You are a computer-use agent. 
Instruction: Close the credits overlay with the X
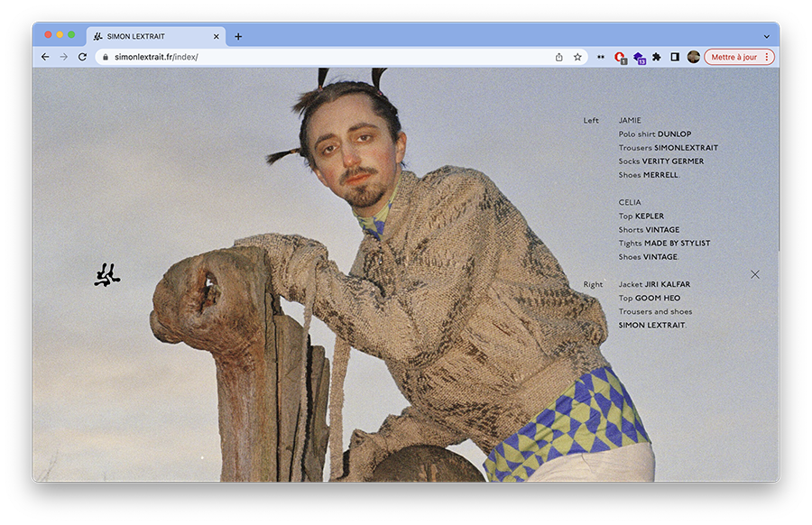[755, 274]
